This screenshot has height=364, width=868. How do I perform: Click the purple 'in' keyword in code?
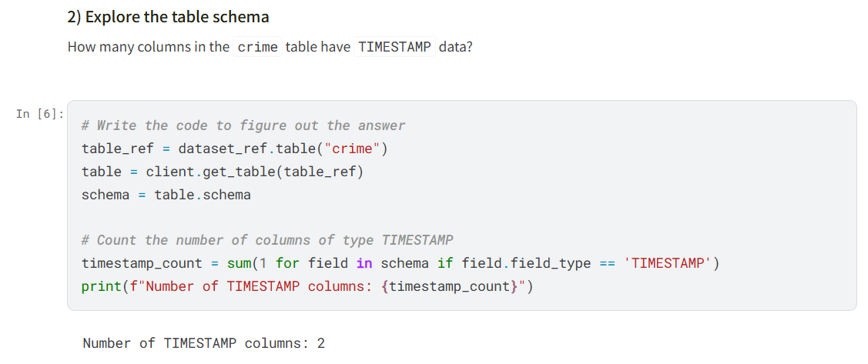point(364,263)
